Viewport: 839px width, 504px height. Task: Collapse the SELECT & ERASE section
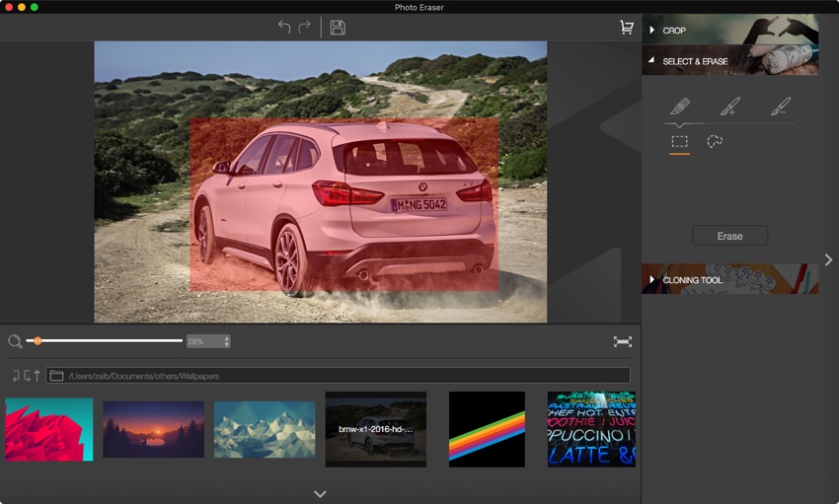[729, 60]
